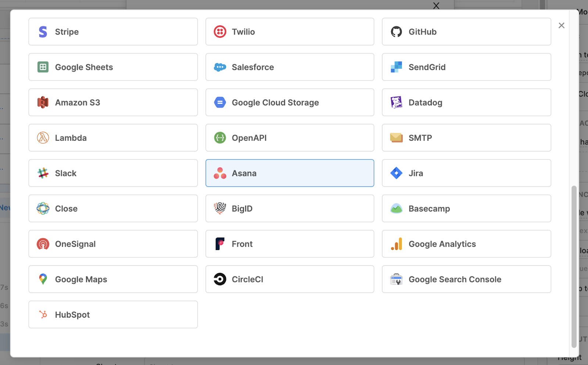The height and width of the screenshot is (365, 588).
Task: Select the OneSignal label
Action: click(75, 244)
